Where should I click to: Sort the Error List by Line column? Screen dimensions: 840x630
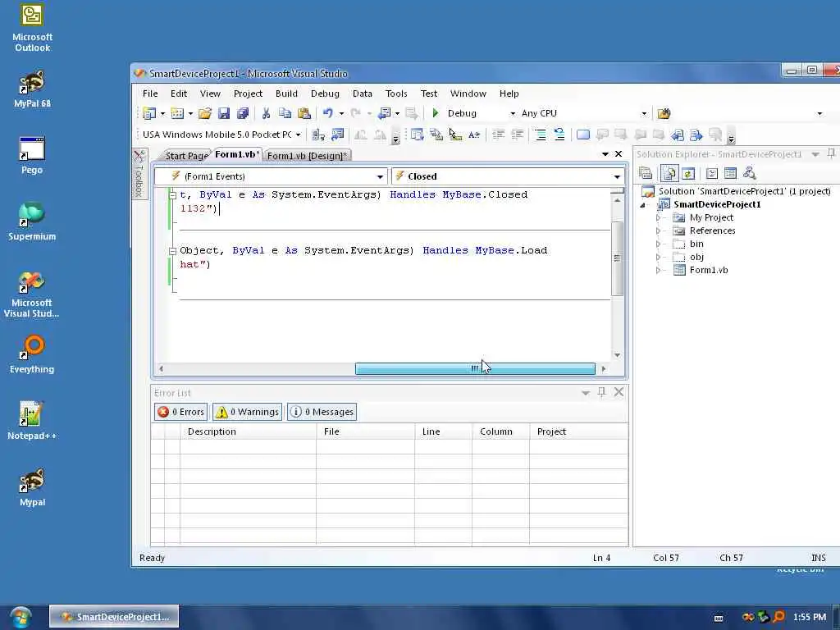(443, 431)
